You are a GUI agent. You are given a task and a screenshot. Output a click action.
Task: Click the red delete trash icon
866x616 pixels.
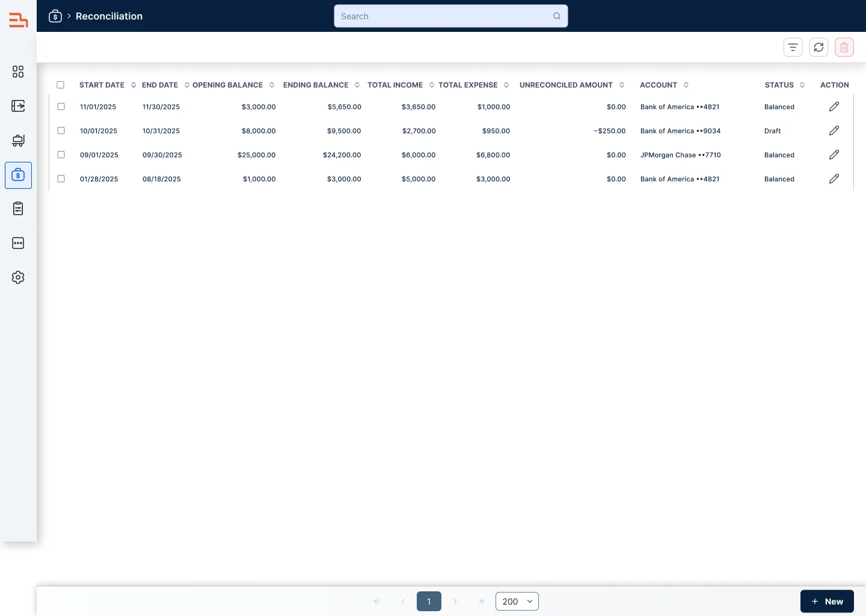click(x=844, y=48)
